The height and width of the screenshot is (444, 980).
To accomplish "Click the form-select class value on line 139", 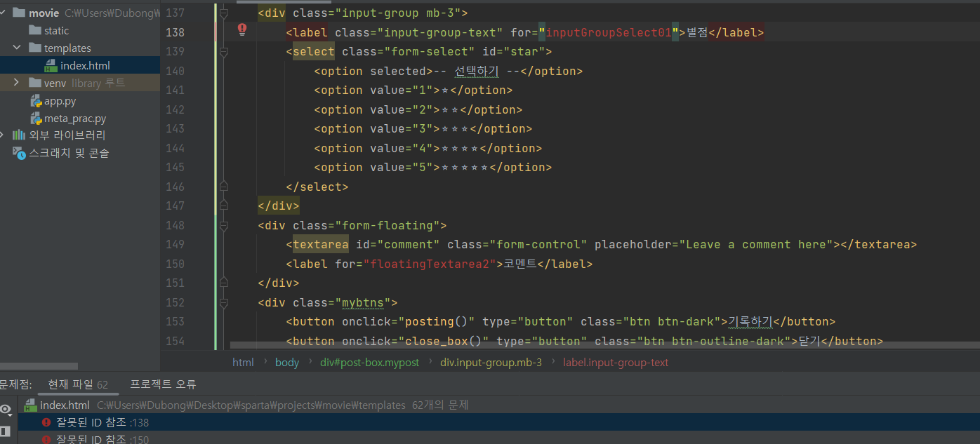I will pyautogui.click(x=430, y=51).
